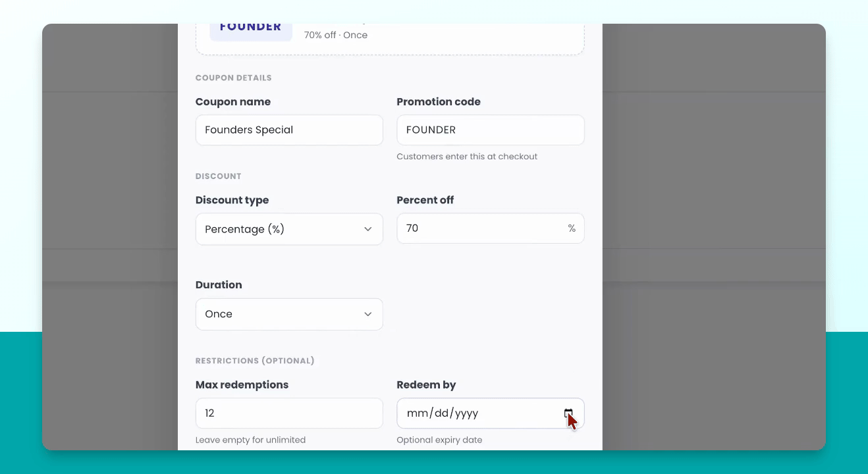Screen dimensions: 868x474
Task: Click the 'Optional expiry date' hint text
Action: (x=439, y=440)
